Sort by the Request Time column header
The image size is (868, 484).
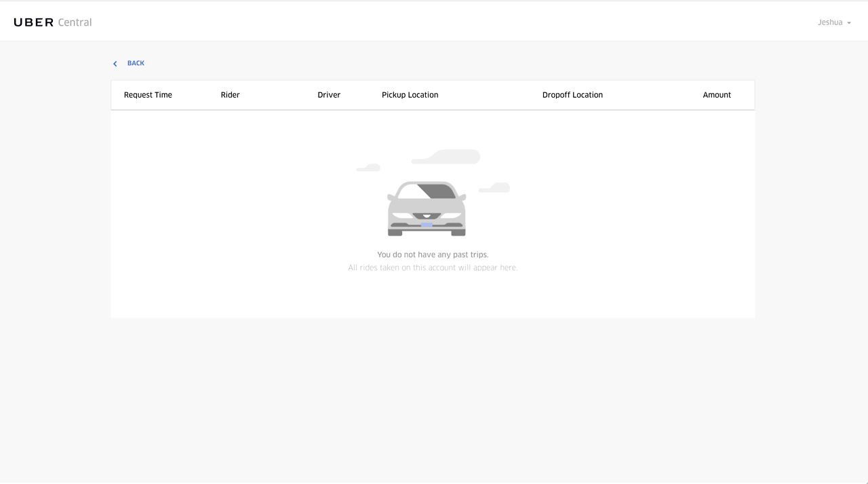(x=148, y=95)
